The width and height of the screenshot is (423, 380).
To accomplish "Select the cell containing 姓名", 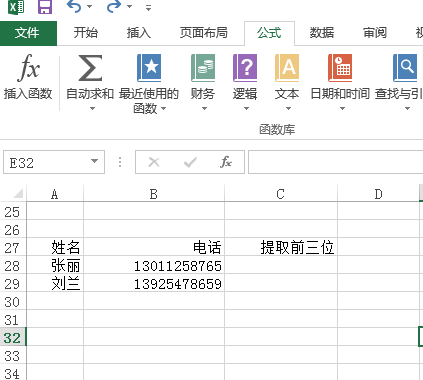I will (55, 247).
